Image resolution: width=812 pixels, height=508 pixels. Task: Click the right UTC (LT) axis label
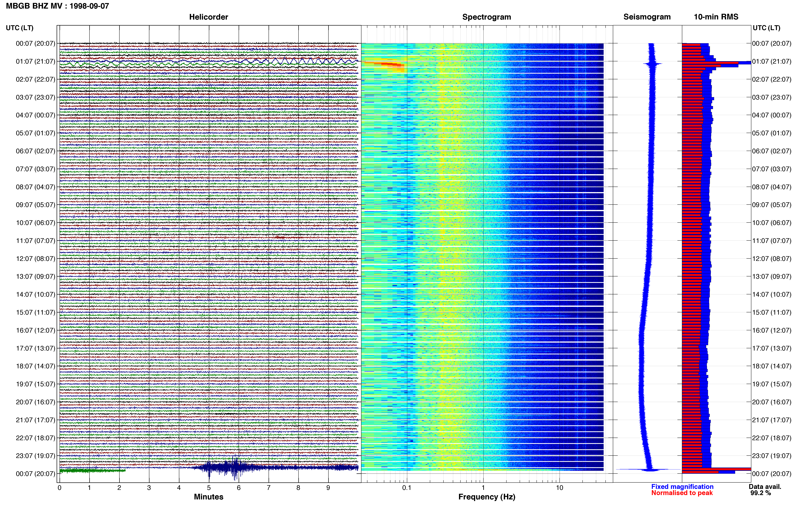766,28
